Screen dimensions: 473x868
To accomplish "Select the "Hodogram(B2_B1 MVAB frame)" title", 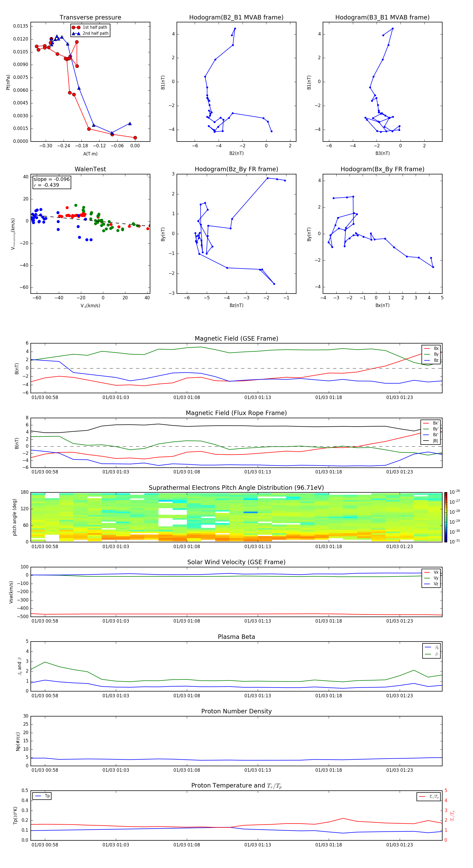I will (236, 18).
